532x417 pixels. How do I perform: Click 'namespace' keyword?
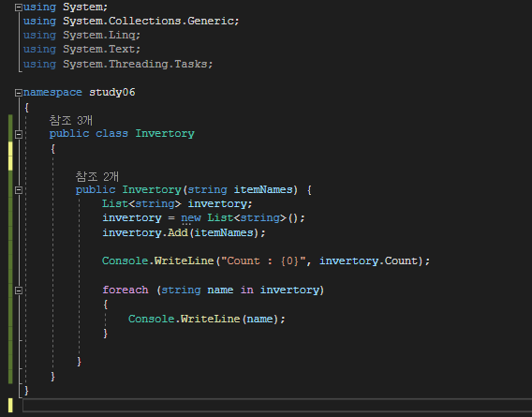[52, 93]
